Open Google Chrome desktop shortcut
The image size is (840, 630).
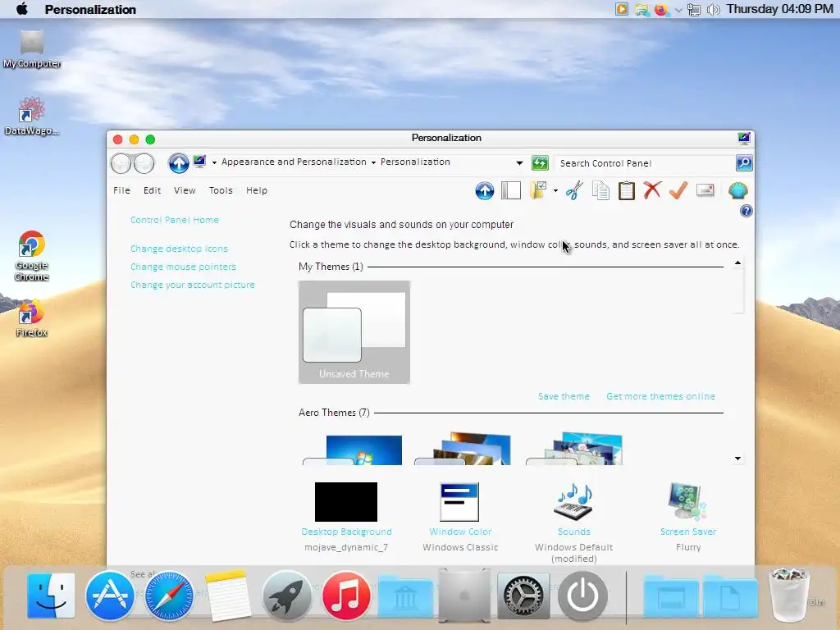click(32, 256)
